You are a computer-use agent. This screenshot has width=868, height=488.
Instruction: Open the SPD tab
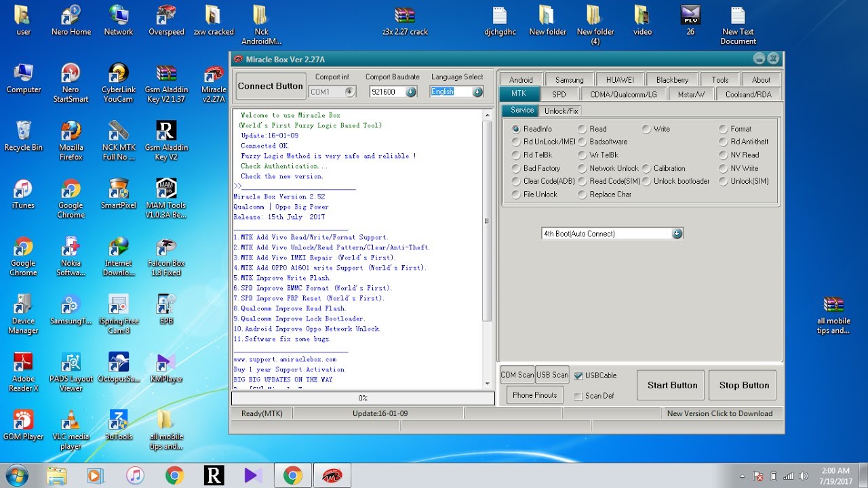tap(559, 94)
